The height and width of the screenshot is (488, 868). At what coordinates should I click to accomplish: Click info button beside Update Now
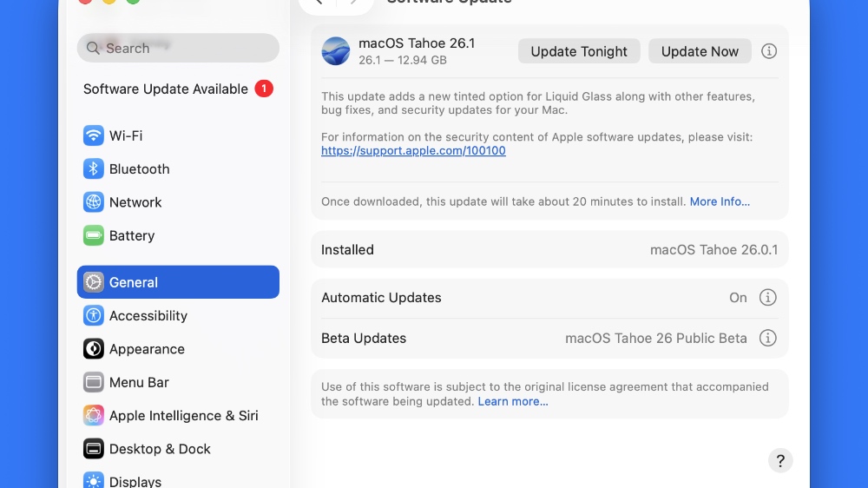pyautogui.click(x=768, y=51)
